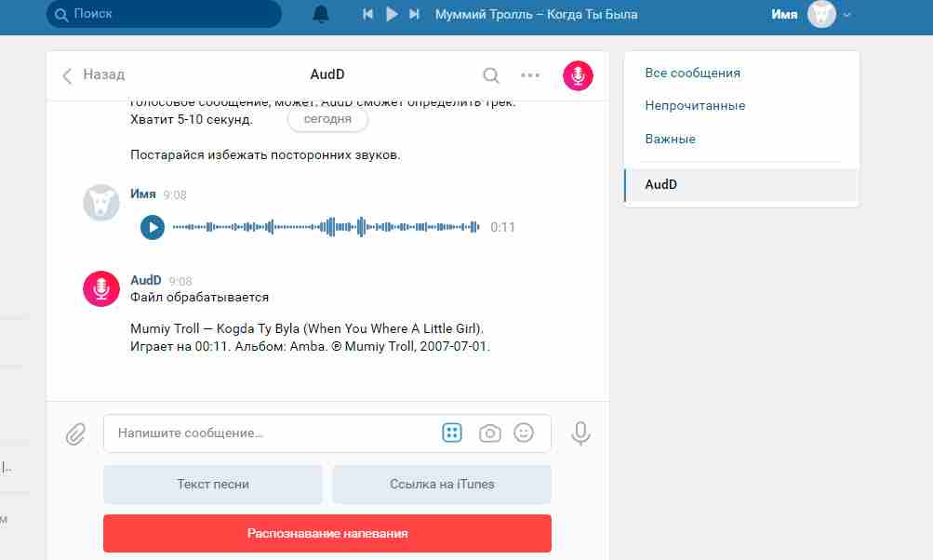Image resolution: width=933 pixels, height=560 pixels.
Task: Click the Файл обрабатывается message text
Action: [x=199, y=297]
